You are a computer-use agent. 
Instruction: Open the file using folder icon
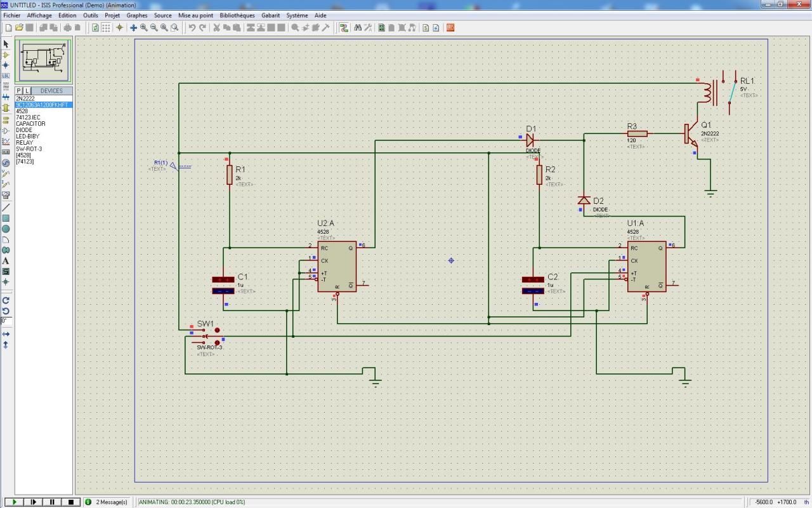coord(19,28)
